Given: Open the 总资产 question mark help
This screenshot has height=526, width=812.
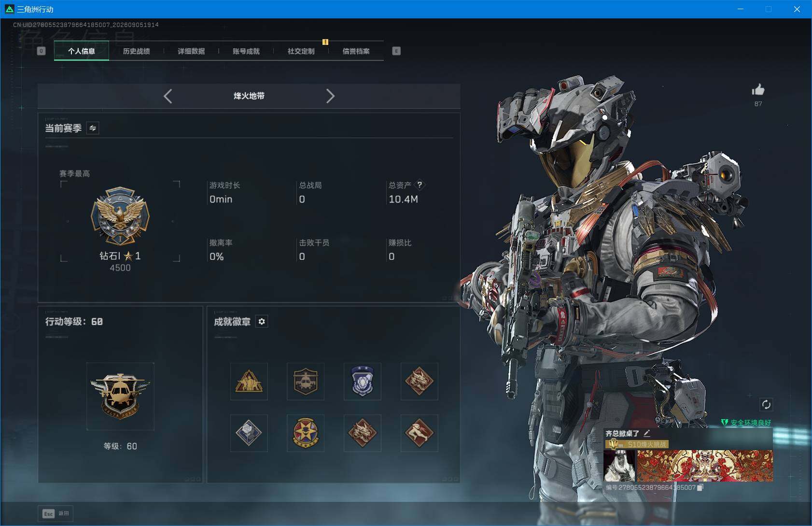Looking at the screenshot, I should click(x=420, y=185).
